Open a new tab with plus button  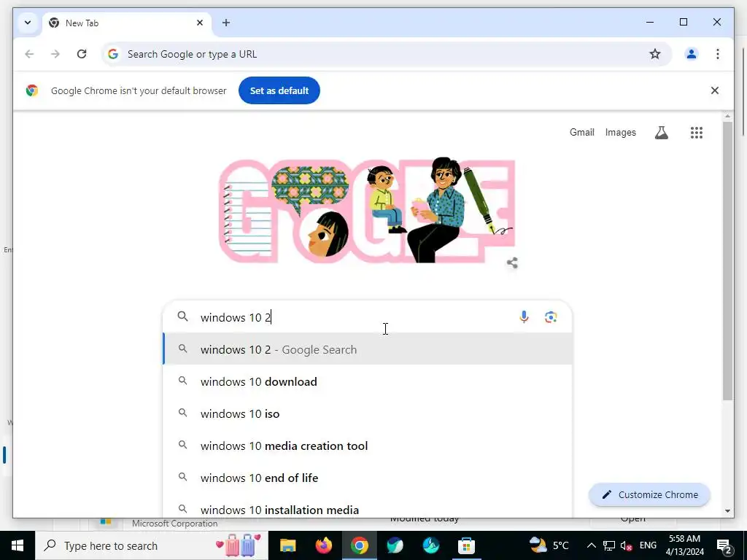[226, 23]
